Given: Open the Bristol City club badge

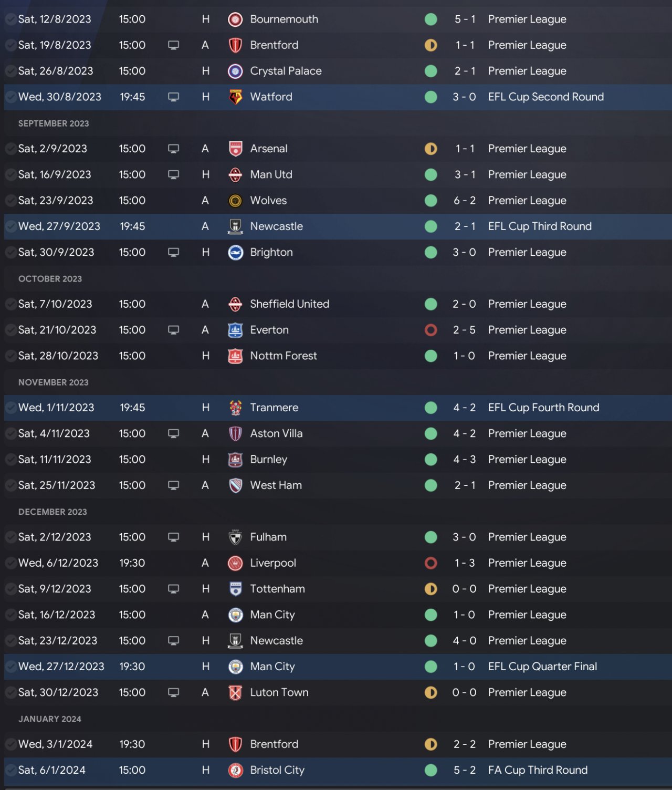Looking at the screenshot, I should 235,771.
